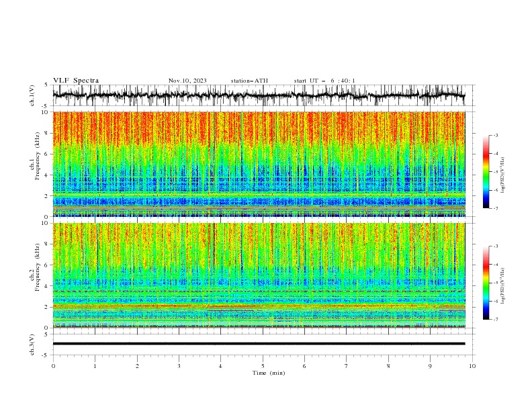This screenshot has height=411, width=532.
Task: Click the ch.2 "Frequency (kHz)" axis label
Action: click(x=38, y=267)
